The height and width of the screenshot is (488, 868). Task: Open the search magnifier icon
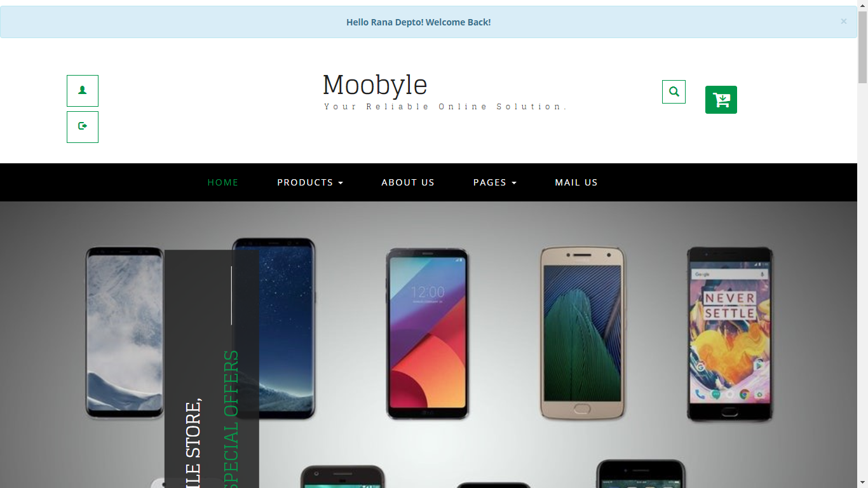(674, 92)
